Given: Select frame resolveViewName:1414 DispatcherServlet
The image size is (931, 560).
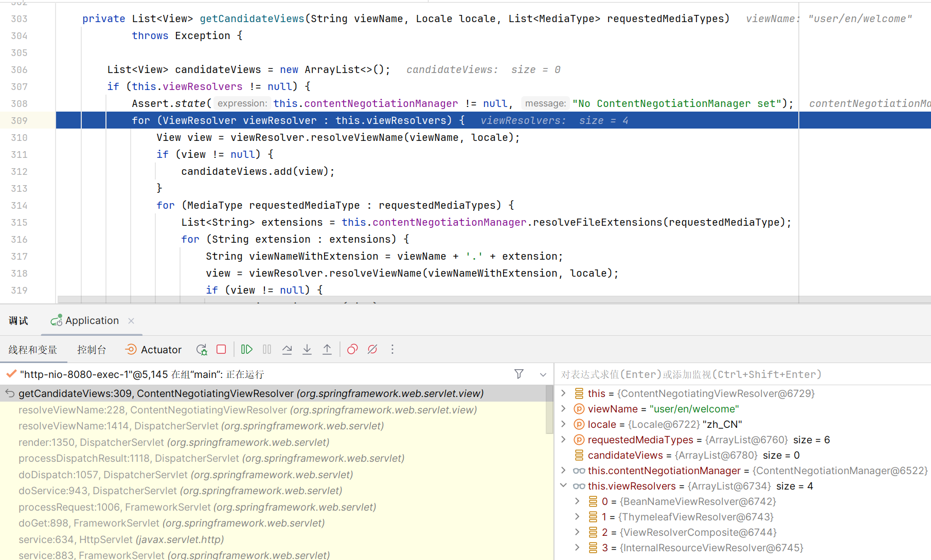Looking at the screenshot, I should click(273, 426).
